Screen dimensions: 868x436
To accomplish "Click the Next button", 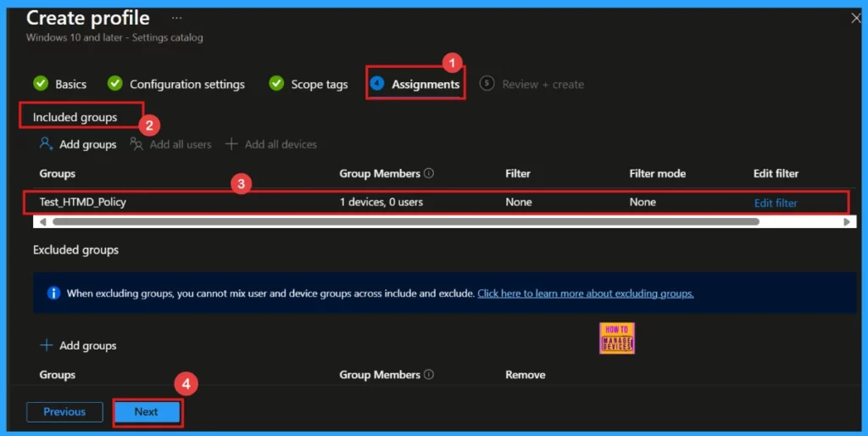I will pos(147,411).
